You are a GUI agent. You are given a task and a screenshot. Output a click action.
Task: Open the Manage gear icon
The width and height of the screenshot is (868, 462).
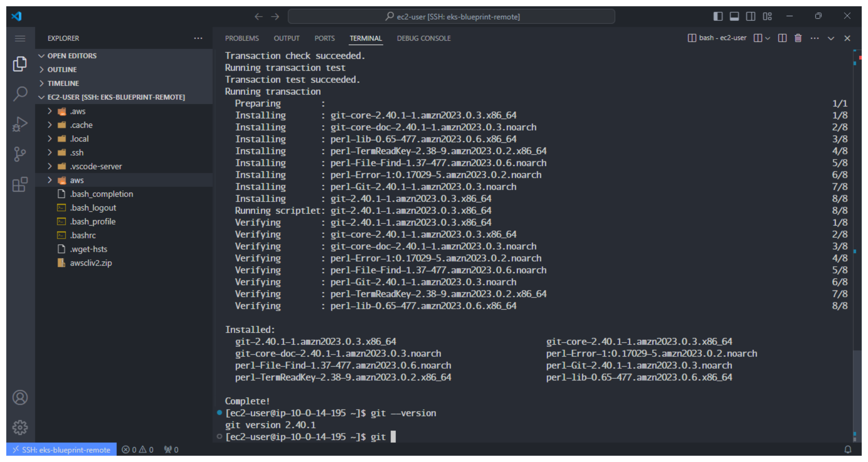(20, 427)
